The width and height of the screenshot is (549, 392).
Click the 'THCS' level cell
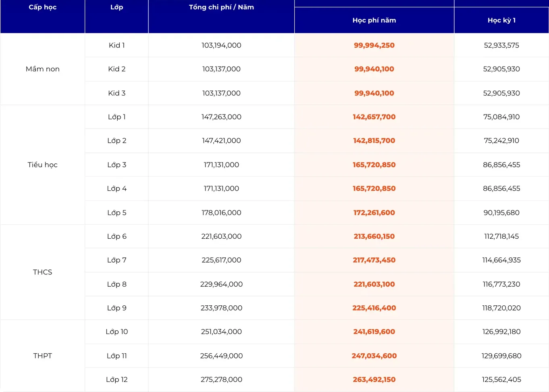pyautogui.click(x=42, y=272)
